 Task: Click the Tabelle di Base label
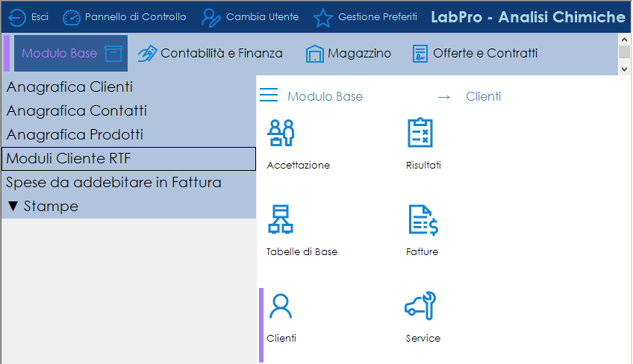(x=302, y=252)
